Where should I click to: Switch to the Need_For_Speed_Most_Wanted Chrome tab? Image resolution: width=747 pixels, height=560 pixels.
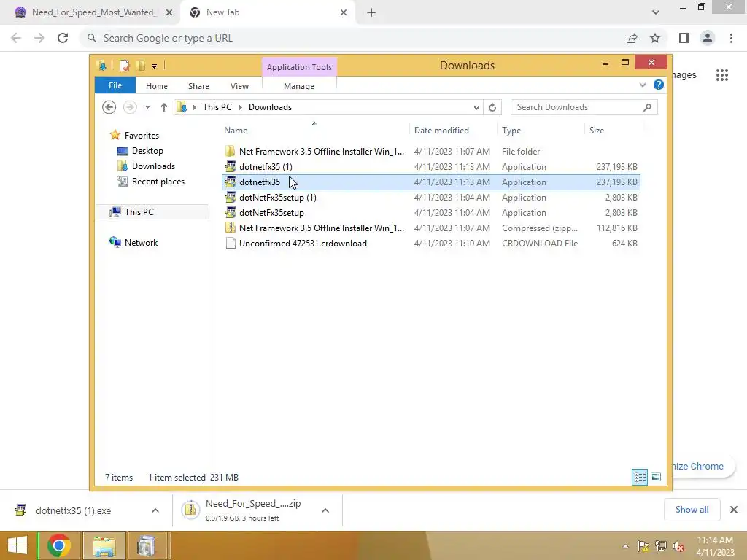pyautogui.click(x=93, y=13)
